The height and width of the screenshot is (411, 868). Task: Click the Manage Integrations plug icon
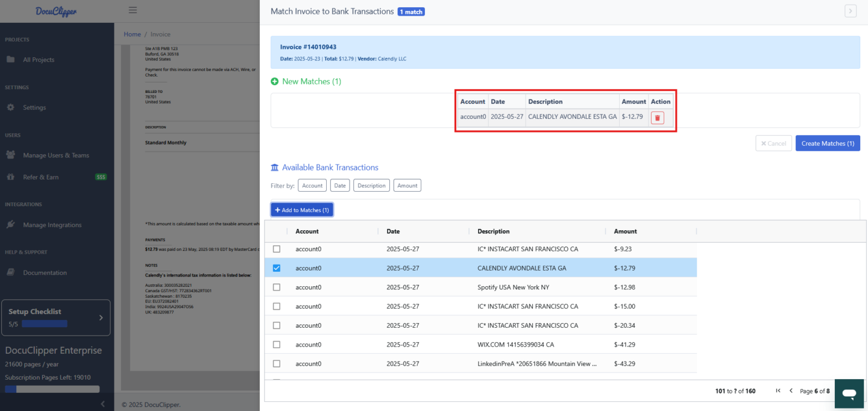coord(11,225)
